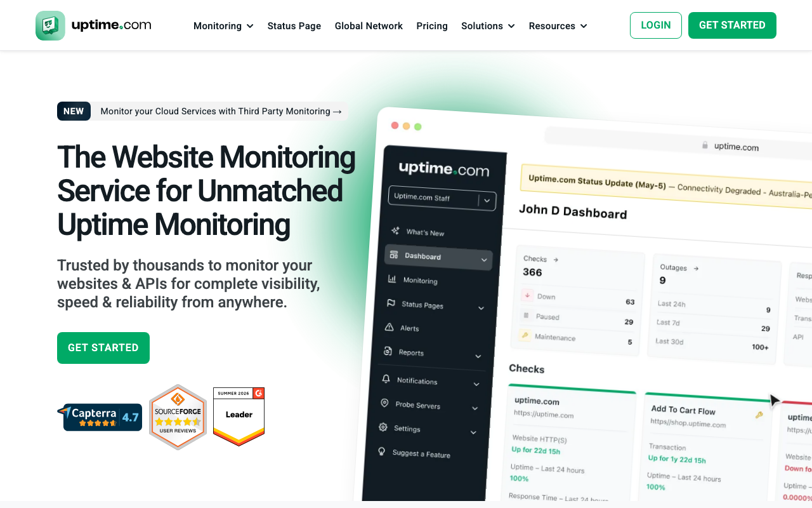Click the Maintenance row showing 5
This screenshot has height=508, width=812.
[x=576, y=339]
